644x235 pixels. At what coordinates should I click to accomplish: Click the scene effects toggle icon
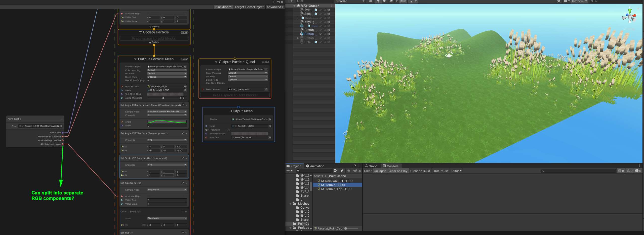pos(391,2)
